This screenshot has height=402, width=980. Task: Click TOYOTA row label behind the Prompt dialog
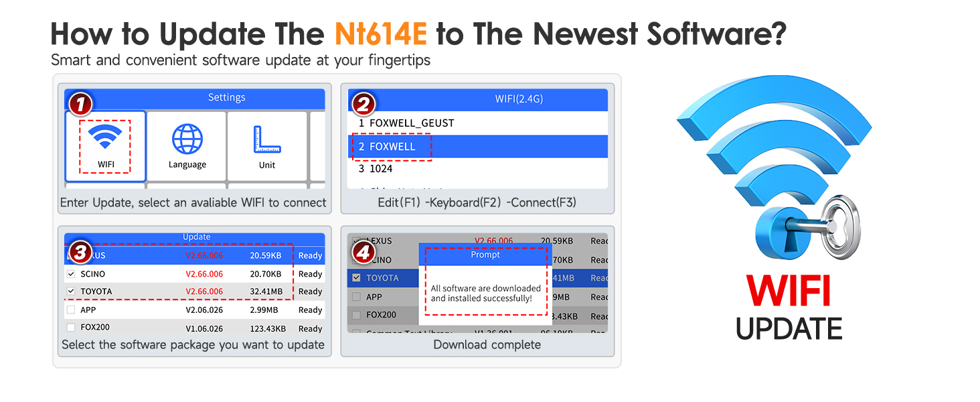point(382,278)
